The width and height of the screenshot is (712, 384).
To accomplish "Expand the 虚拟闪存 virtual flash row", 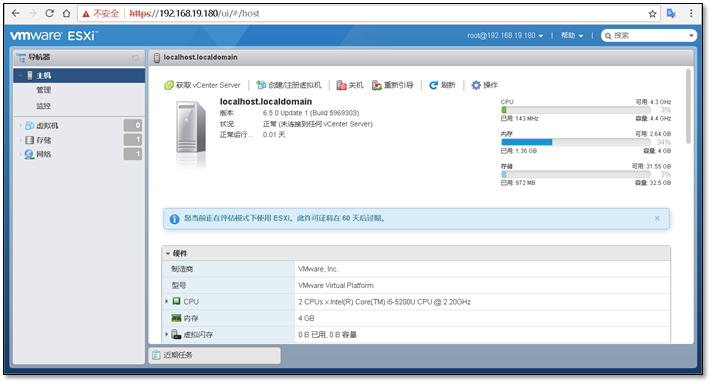I will click(167, 335).
